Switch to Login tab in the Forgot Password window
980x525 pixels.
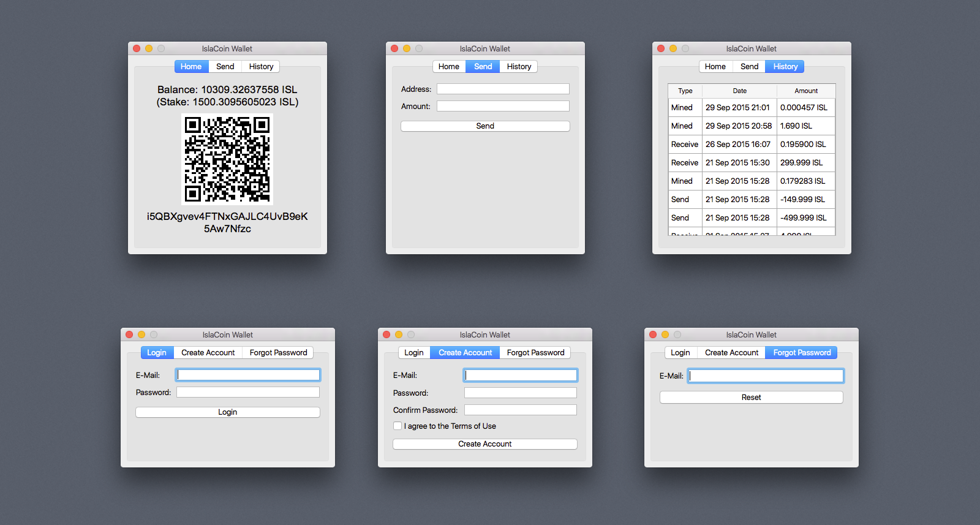[680, 353]
